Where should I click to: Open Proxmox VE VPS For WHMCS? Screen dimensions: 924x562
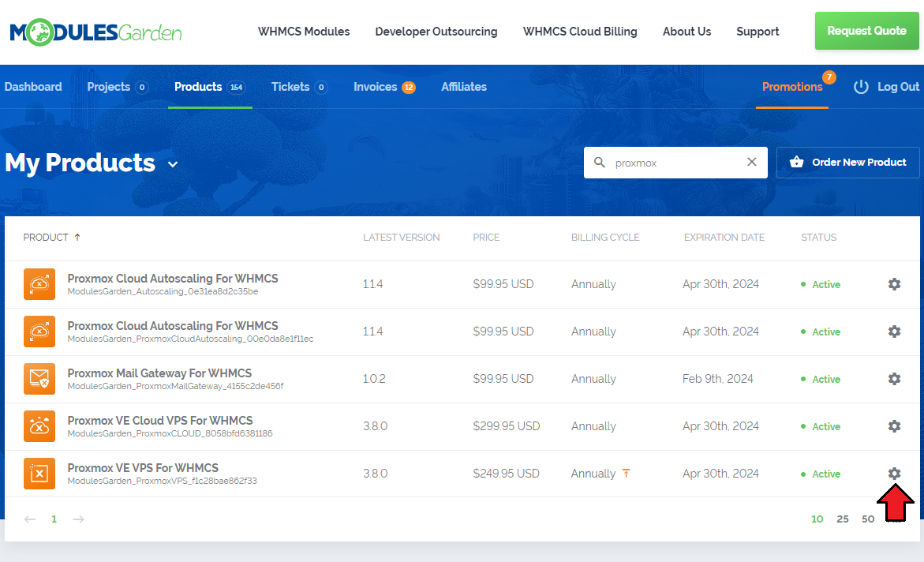tap(143, 467)
